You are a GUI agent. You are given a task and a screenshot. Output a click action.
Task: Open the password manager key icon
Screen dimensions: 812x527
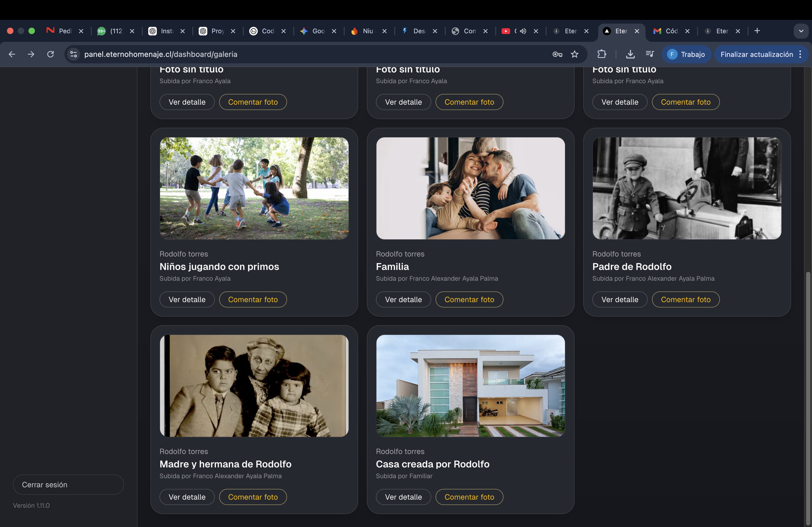557,54
